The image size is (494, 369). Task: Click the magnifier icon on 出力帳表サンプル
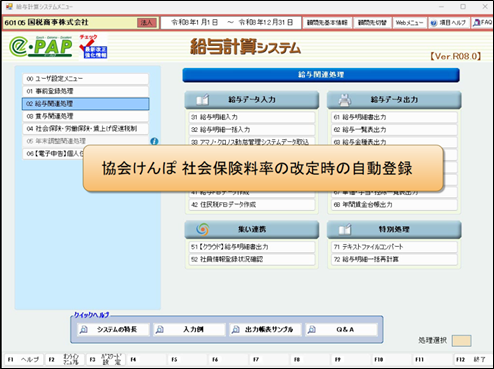point(236,329)
